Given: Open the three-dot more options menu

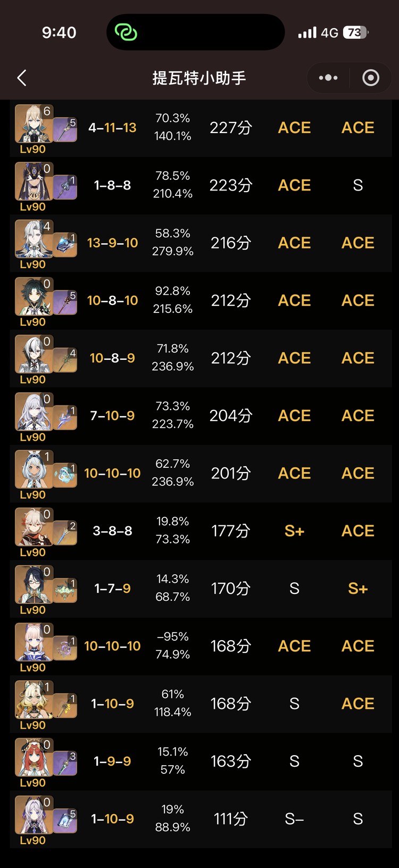Looking at the screenshot, I should (328, 78).
